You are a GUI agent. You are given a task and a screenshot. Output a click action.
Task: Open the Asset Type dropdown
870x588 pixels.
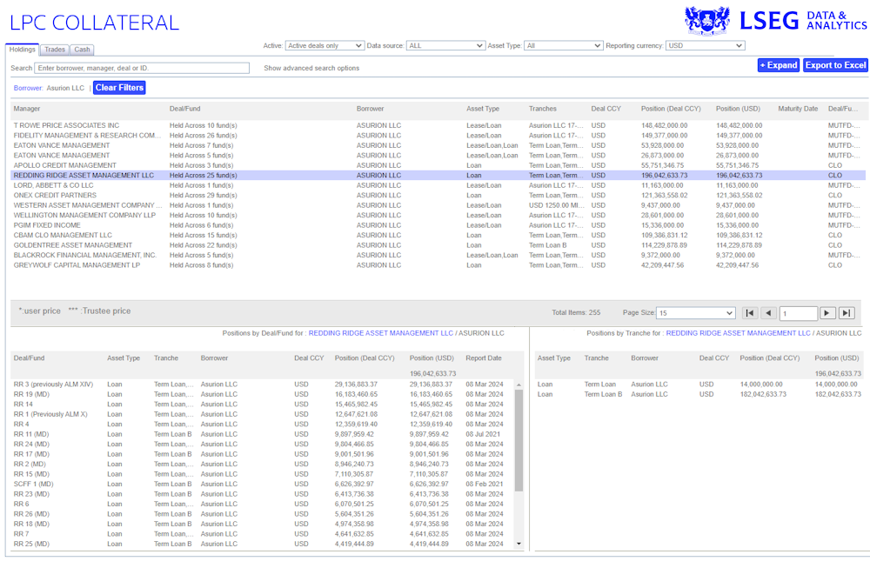(x=563, y=45)
